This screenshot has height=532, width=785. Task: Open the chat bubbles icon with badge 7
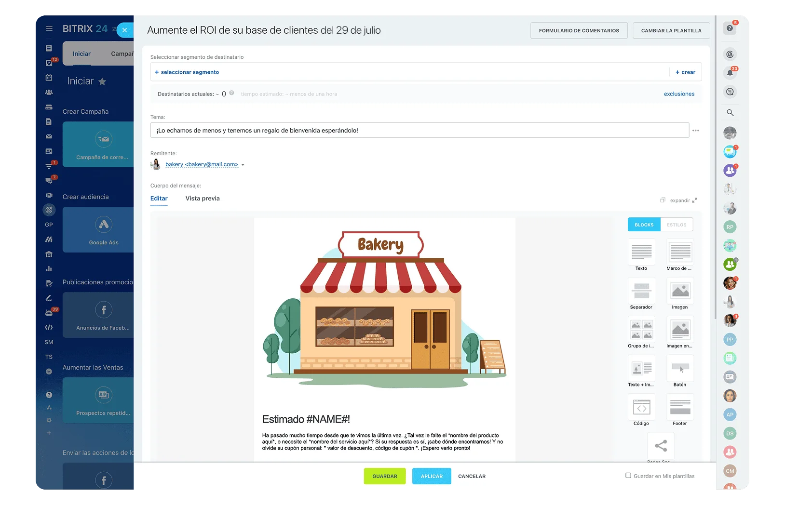49,181
